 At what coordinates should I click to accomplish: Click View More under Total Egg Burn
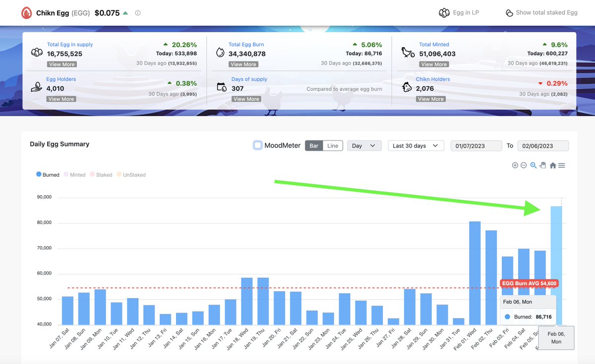[x=243, y=64]
